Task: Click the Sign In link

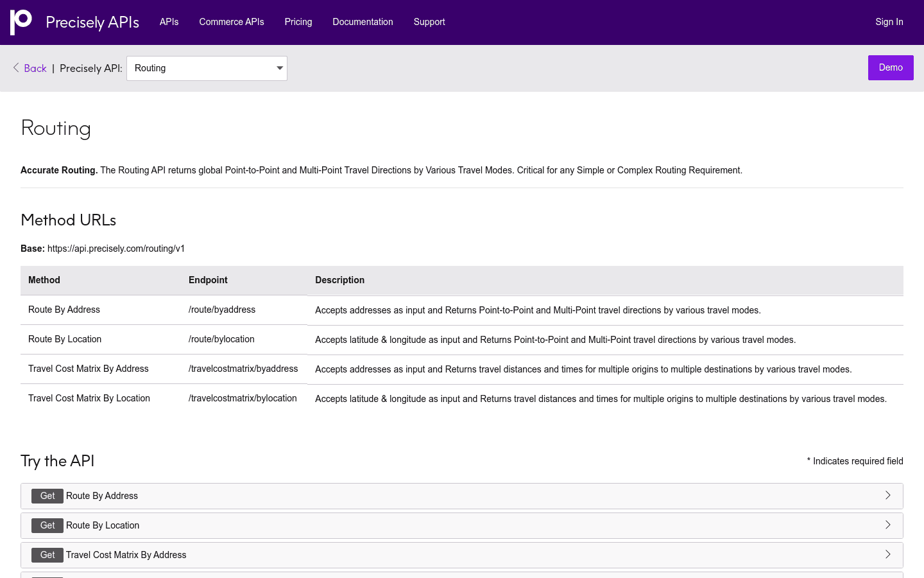Action: click(889, 22)
